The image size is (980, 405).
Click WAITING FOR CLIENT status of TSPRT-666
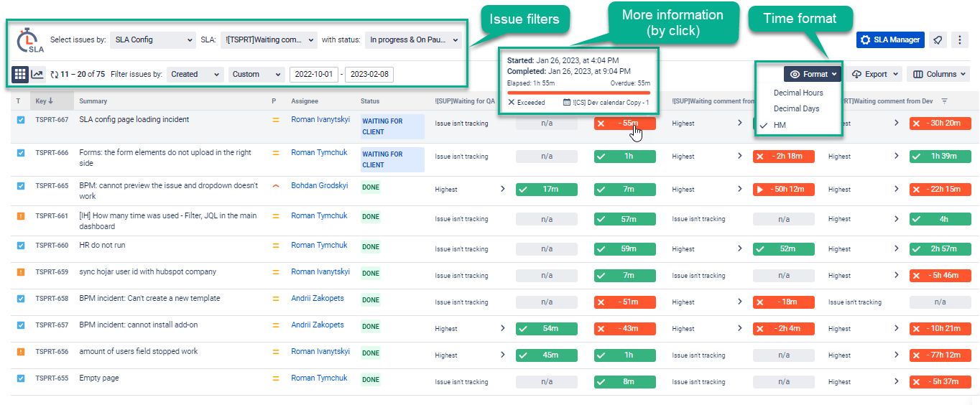tap(392, 159)
